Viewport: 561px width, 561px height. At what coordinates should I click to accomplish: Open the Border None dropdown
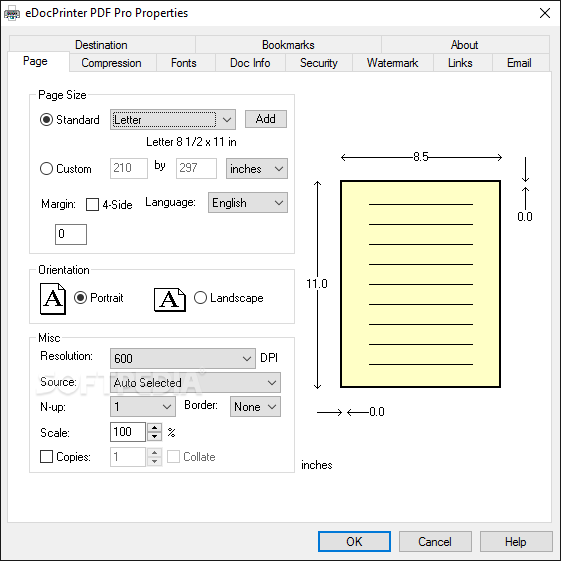pos(255,406)
